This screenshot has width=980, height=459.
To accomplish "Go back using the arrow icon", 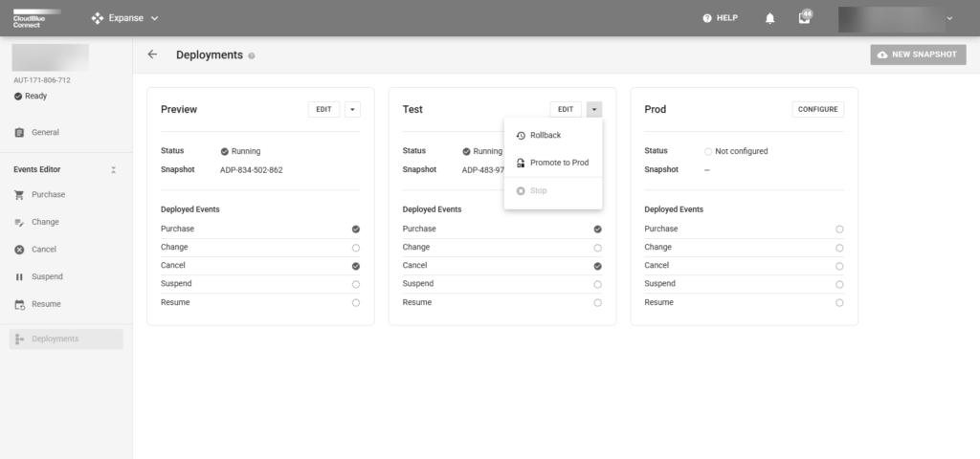I will click(x=152, y=55).
